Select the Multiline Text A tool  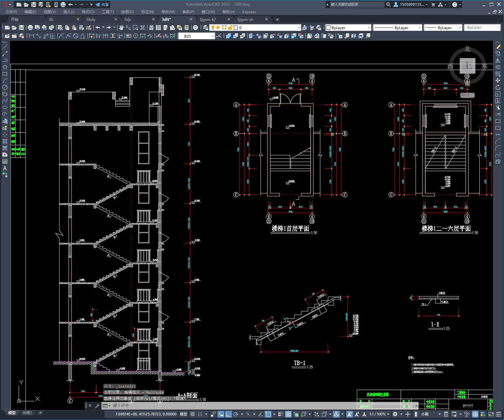5,168
